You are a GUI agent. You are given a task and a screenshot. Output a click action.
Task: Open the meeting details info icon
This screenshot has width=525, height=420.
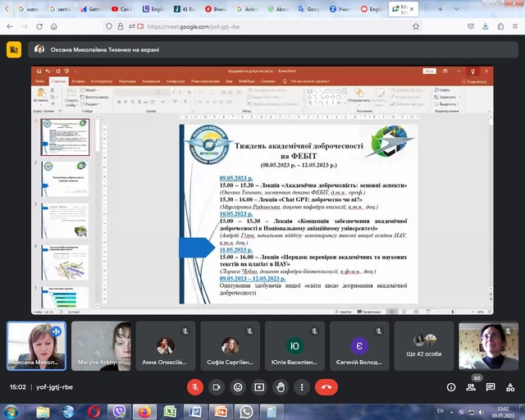pos(450,386)
